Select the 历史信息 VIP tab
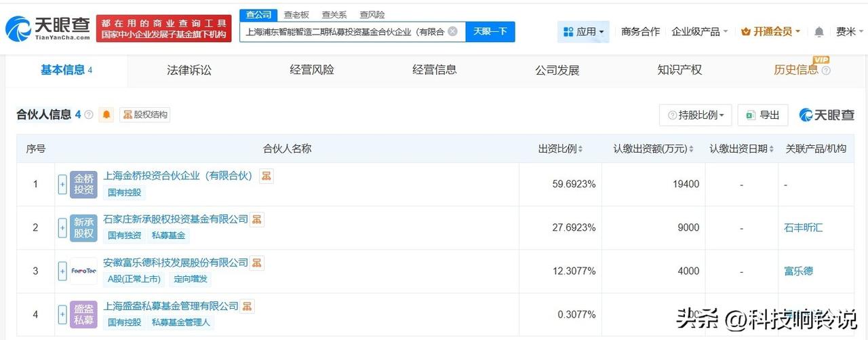868x340 pixels. click(796, 70)
